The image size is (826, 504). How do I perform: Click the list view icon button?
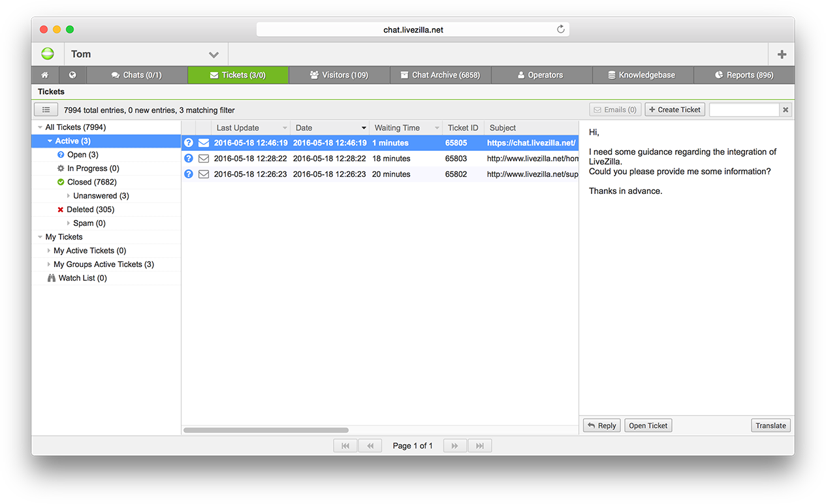tap(46, 110)
